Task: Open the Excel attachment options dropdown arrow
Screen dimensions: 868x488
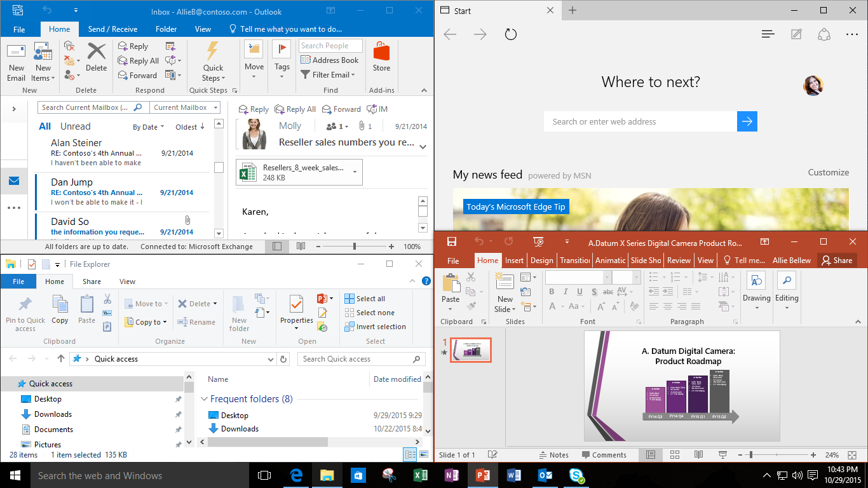Action: point(355,172)
